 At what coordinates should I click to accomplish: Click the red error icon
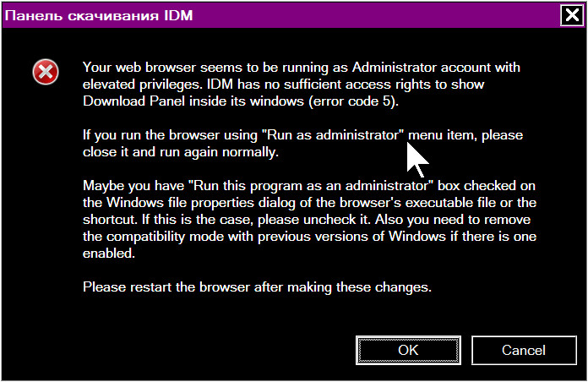point(46,72)
